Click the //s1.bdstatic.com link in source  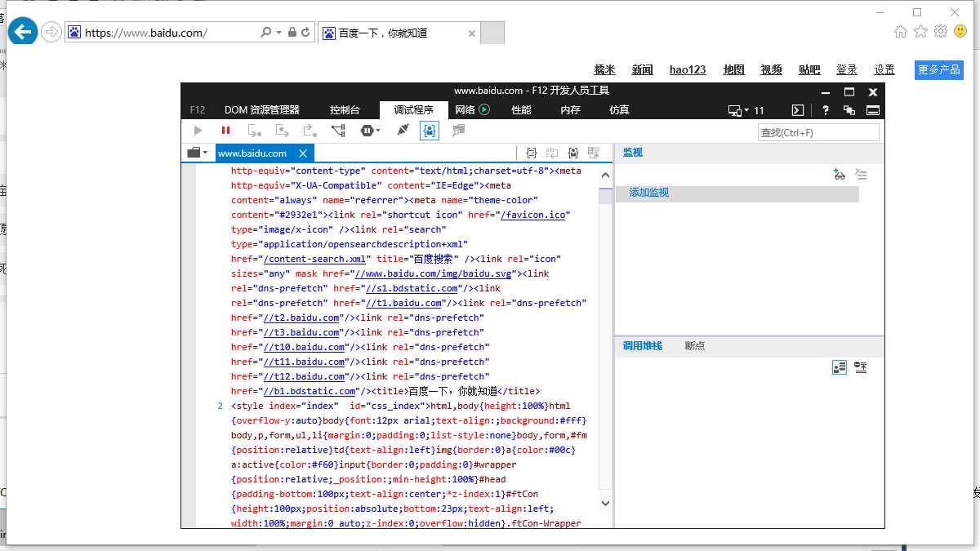[x=412, y=288]
